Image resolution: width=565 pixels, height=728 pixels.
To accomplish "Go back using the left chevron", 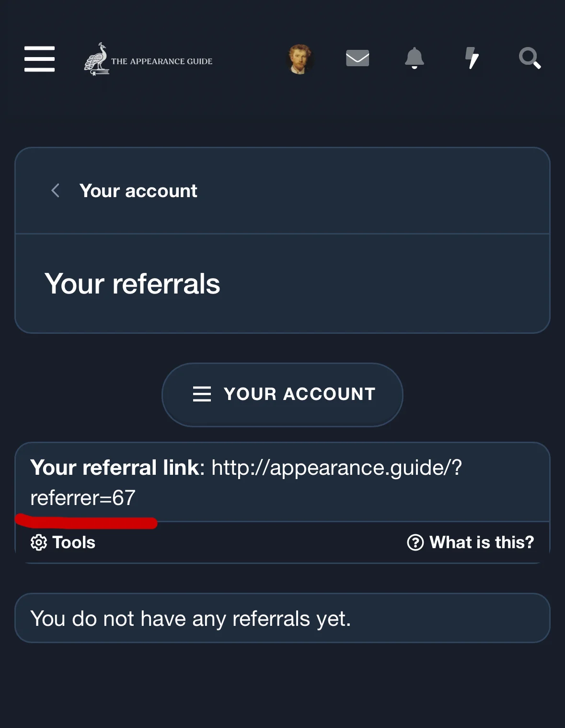I will pyautogui.click(x=56, y=191).
